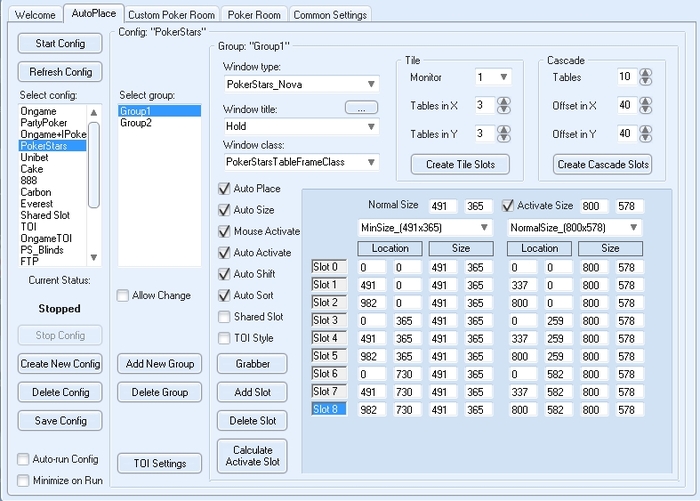Viewport: 700px width, 501px height.
Task: Uncheck Auto Activate
Action: (224, 253)
